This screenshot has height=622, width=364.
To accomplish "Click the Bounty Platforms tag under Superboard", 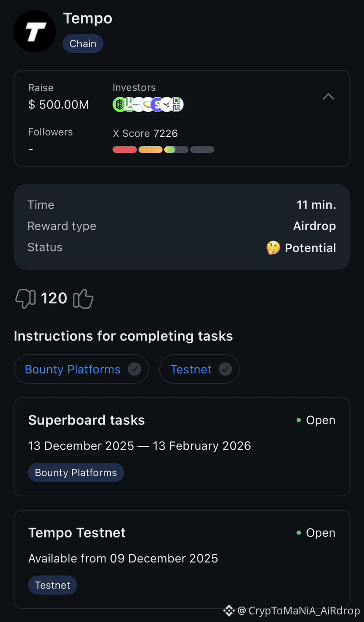I will [x=76, y=473].
